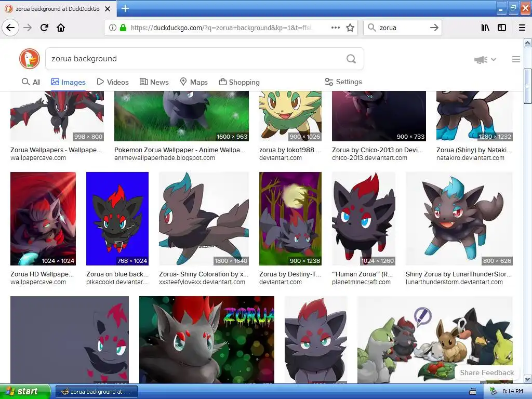Screen dimensions: 532x399
Task: Click the xxsteefylovexx.deviantart.com source link
Action: [202, 282]
